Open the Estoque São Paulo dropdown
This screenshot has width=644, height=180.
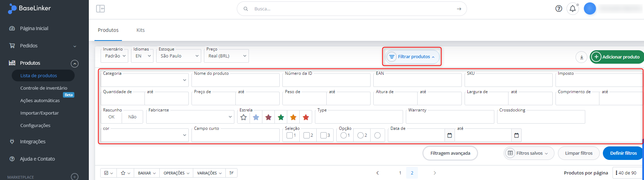(x=179, y=56)
